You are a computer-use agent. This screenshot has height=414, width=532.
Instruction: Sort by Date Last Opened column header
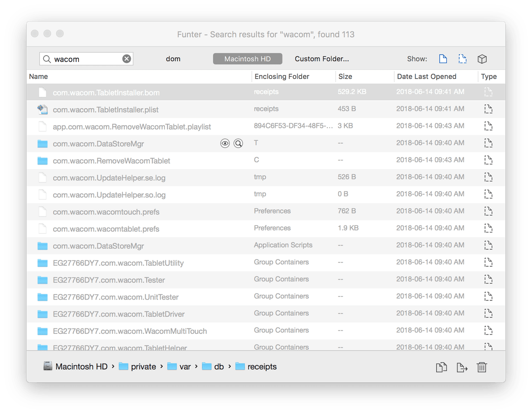426,77
